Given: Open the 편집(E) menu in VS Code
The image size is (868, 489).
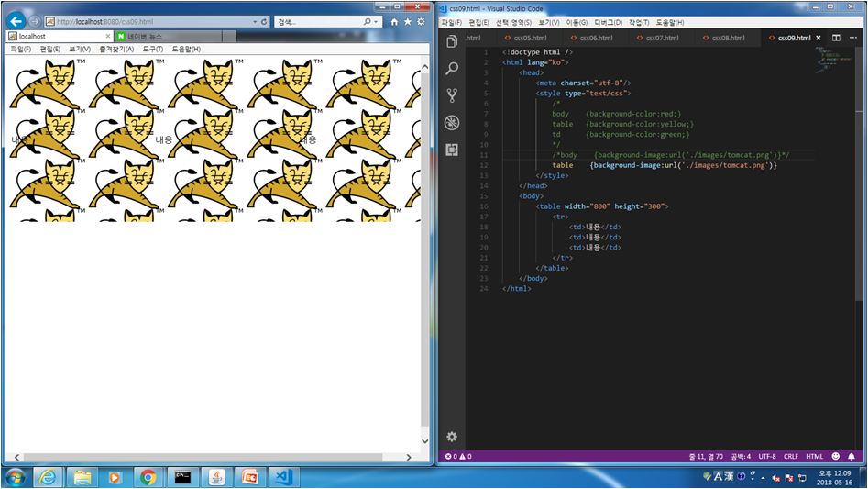Looking at the screenshot, I should click(478, 22).
